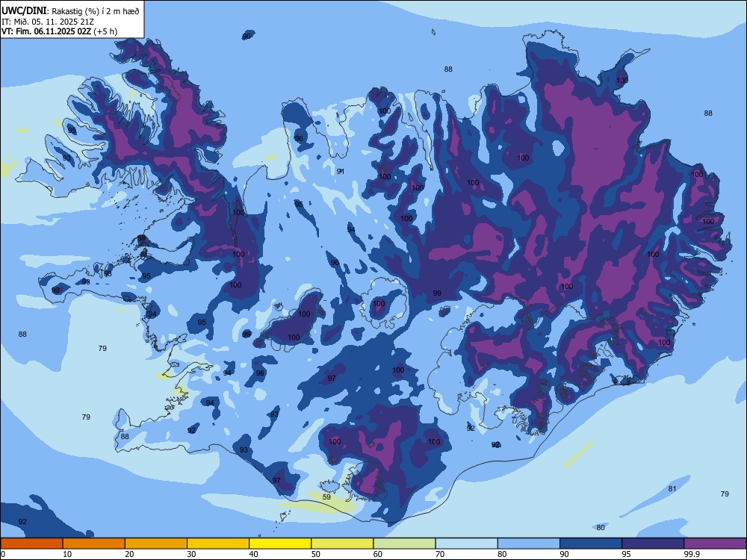The width and height of the screenshot is (747, 560).
Task: Click the legend tick label "70"
Action: [x=440, y=554]
